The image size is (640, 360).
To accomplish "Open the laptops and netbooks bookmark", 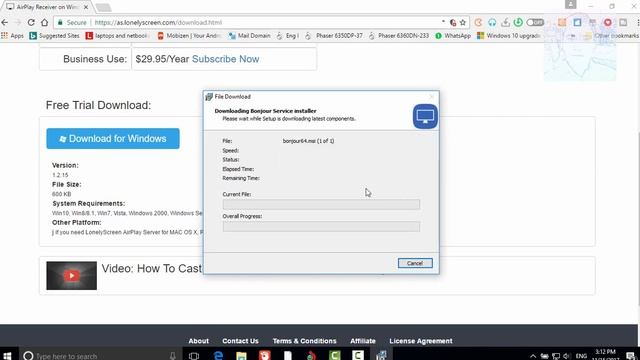I will (116, 36).
